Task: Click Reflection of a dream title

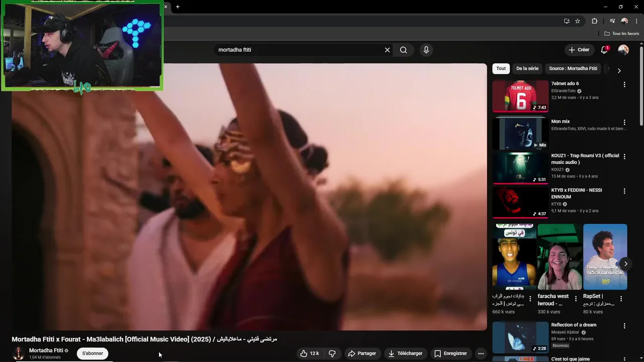Action: pos(574,325)
